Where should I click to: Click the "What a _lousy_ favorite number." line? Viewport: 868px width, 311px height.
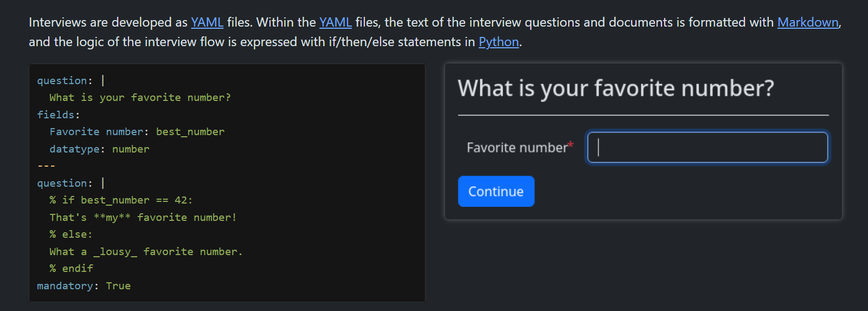(146, 252)
